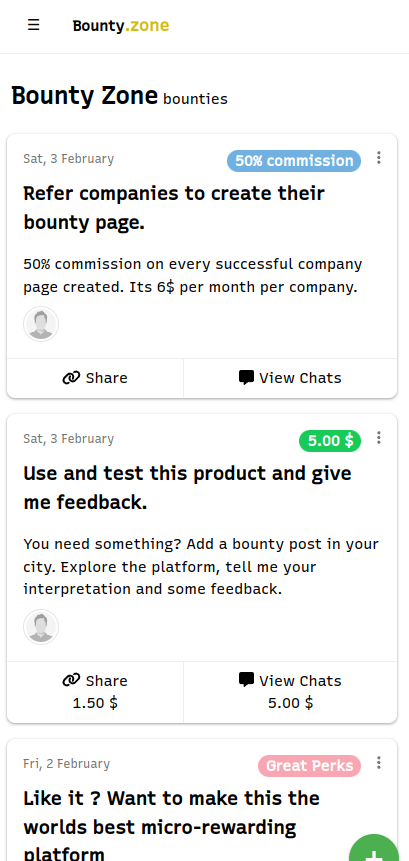Click the green 5.00 $ reward badge
Viewport: 409px width, 861px height.
coord(330,441)
